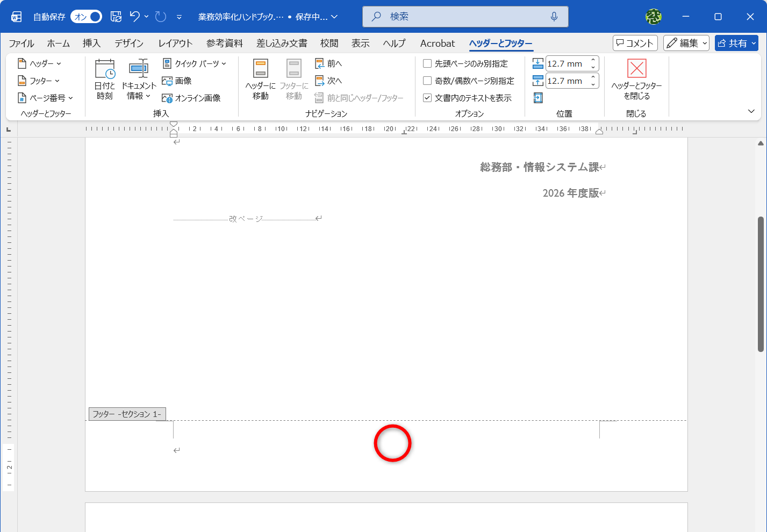Click the right indent marker on ruler
The width and height of the screenshot is (767, 532).
[599, 132]
